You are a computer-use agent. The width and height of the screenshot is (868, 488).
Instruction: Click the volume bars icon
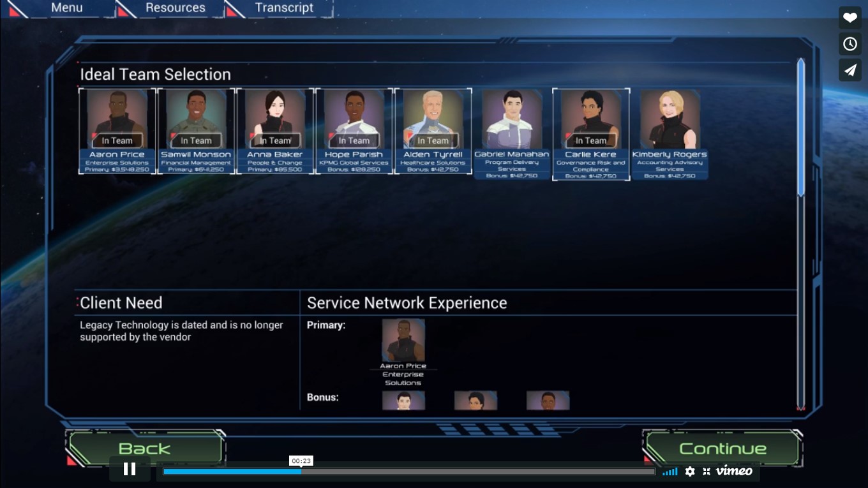[x=670, y=471]
